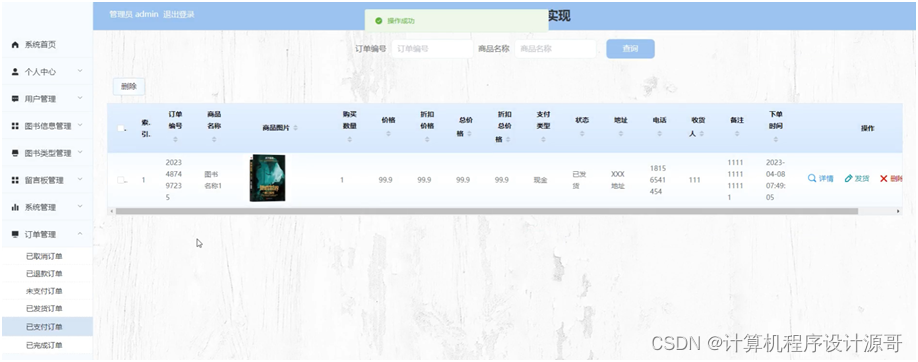Sort by 地址 column arrows

coord(621,134)
